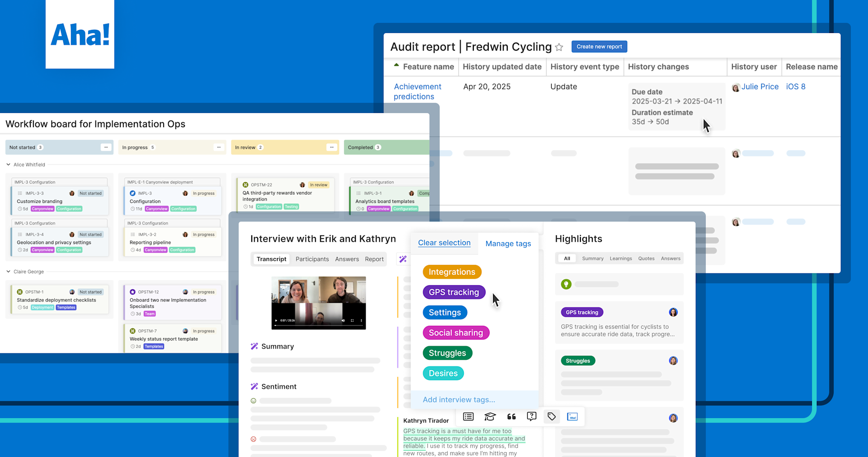The height and width of the screenshot is (457, 868).
Task: Select the note list icon in highlight toolbar
Action: click(x=468, y=416)
